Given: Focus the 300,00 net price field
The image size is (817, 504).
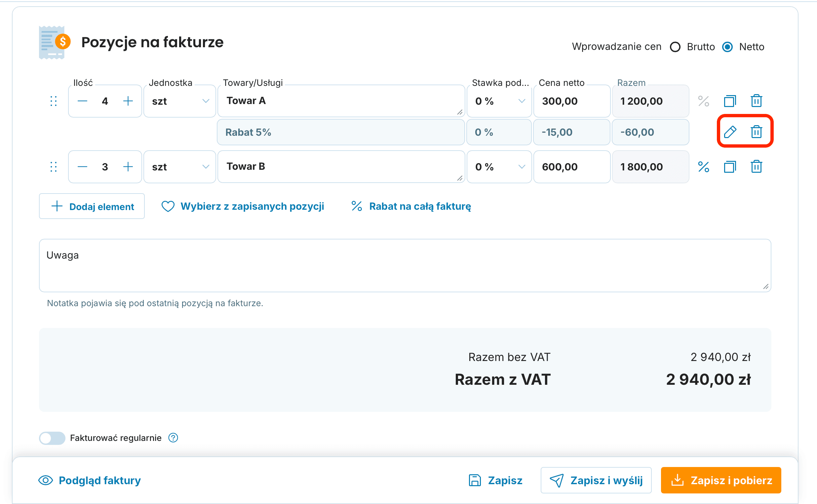Looking at the screenshot, I should pos(571,101).
